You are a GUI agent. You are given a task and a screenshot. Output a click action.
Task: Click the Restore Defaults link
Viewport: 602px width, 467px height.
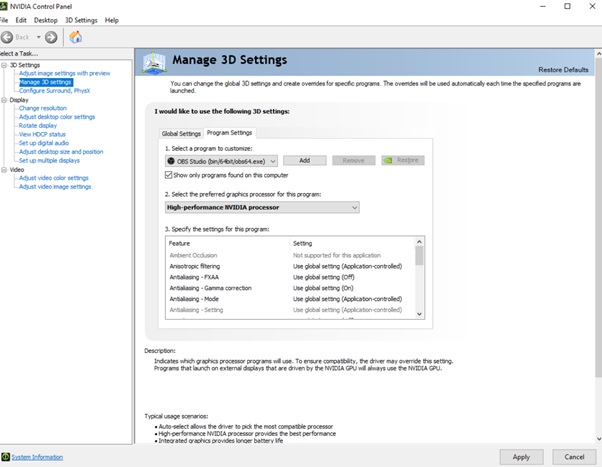[x=563, y=69]
